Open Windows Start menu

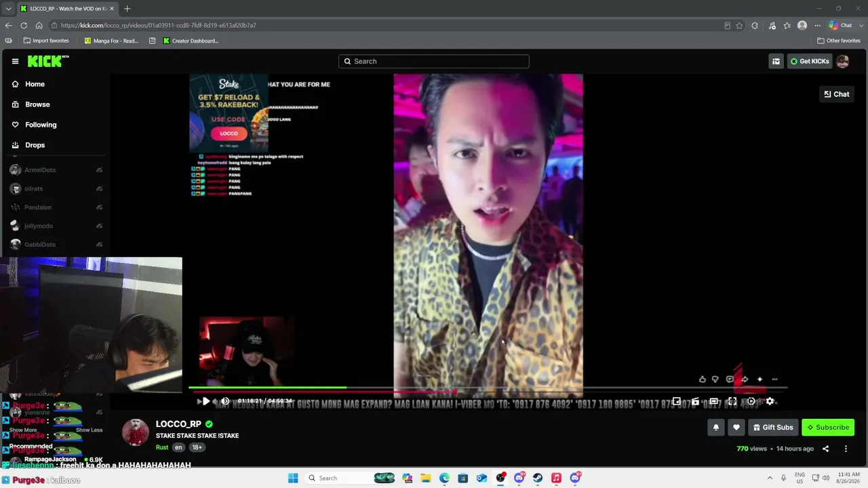(x=293, y=478)
